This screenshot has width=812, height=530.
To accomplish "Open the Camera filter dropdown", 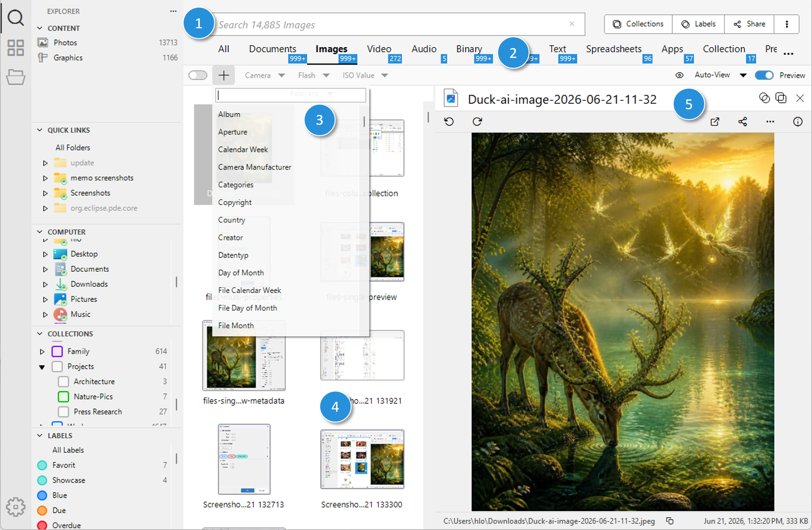I will click(x=265, y=75).
